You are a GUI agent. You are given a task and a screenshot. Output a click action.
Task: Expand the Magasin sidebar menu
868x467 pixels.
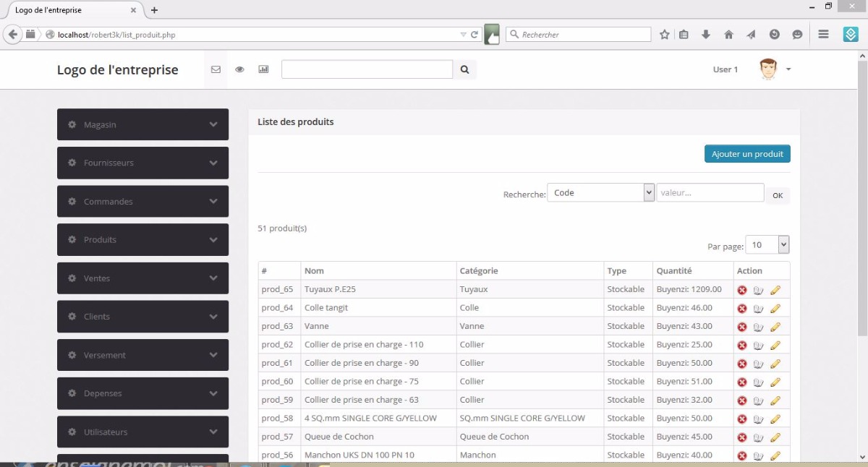(x=142, y=124)
